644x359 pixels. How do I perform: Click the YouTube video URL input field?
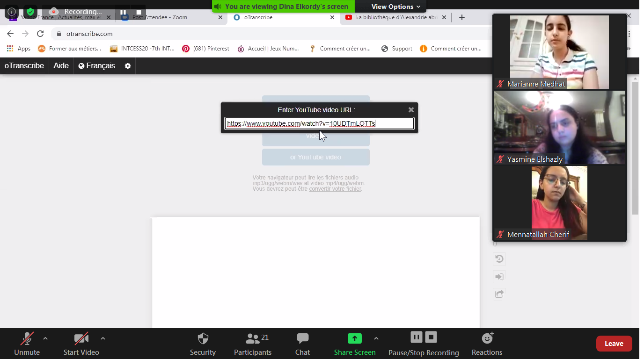coord(319,123)
